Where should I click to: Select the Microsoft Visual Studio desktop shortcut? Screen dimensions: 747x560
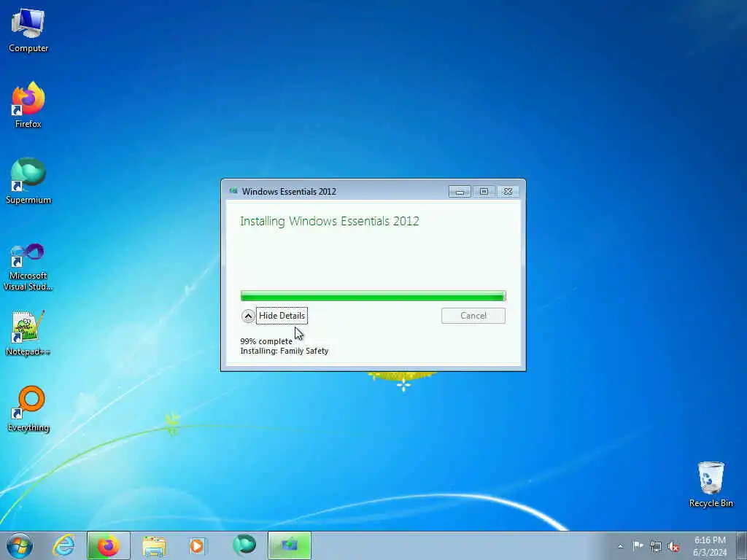pos(28,267)
